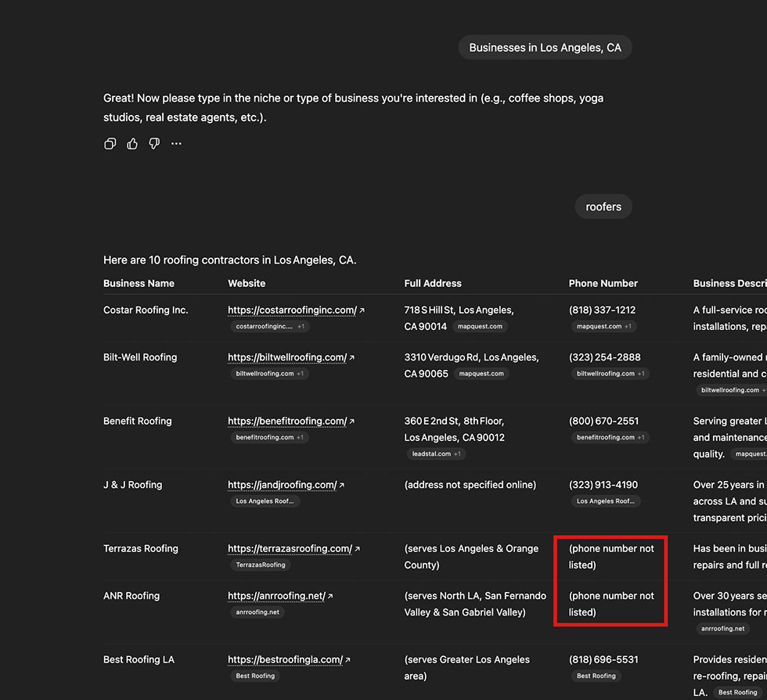Viewport: 767px width, 700px height.
Task: Open benefitroofing.com chip under (800) 670-2551
Action: point(609,437)
